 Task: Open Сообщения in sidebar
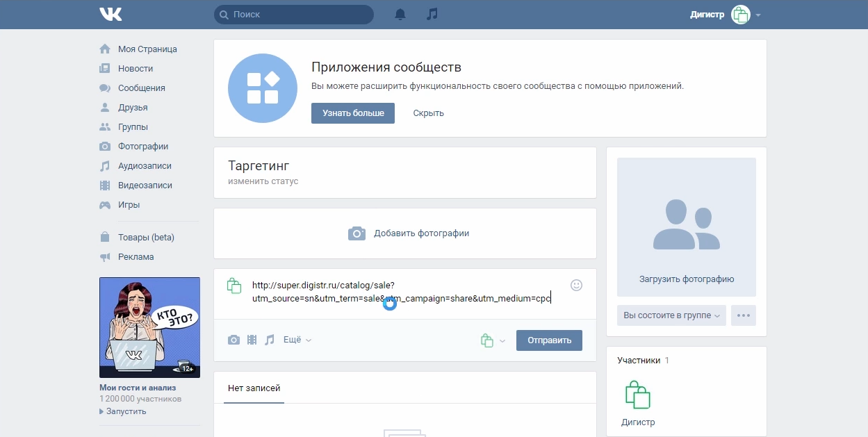tap(142, 88)
